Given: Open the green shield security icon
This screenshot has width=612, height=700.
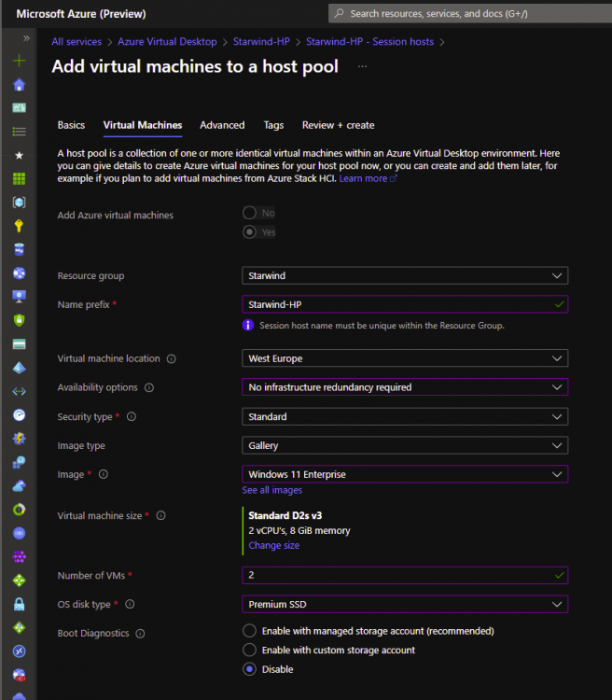Looking at the screenshot, I should click(x=20, y=320).
